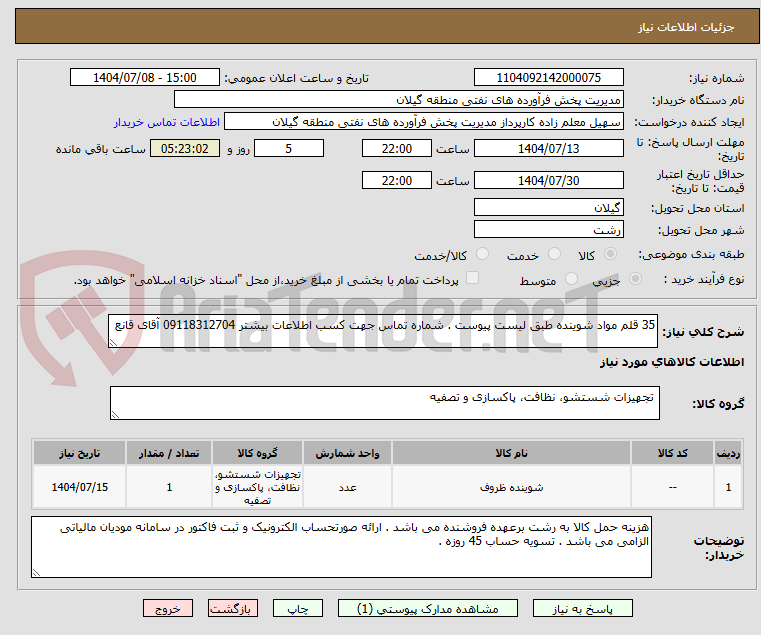The width and height of the screenshot is (761, 635).
Task: Click the buyer organization name field
Action: [x=398, y=100]
